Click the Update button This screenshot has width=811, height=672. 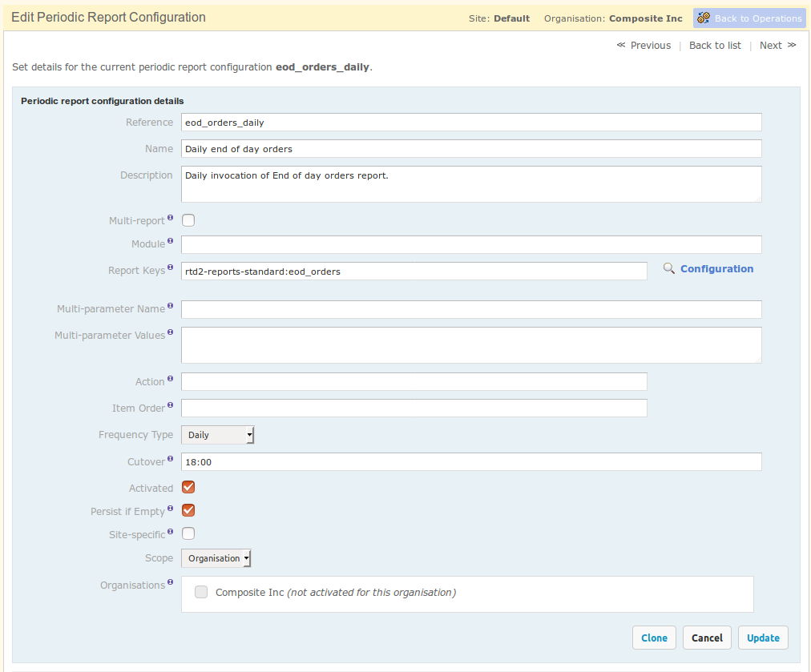(762, 638)
